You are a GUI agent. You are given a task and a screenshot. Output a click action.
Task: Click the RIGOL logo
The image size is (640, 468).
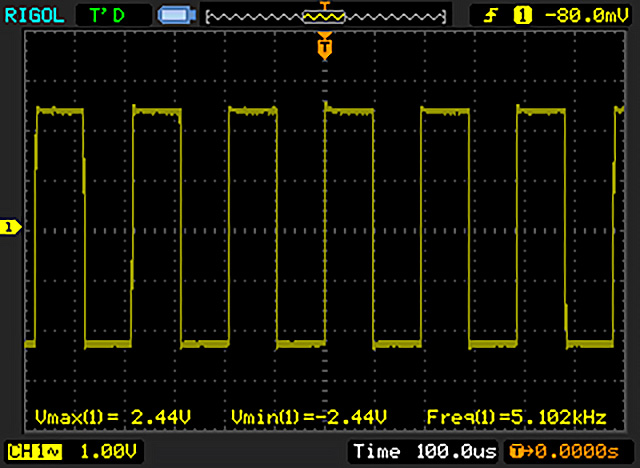(36, 15)
